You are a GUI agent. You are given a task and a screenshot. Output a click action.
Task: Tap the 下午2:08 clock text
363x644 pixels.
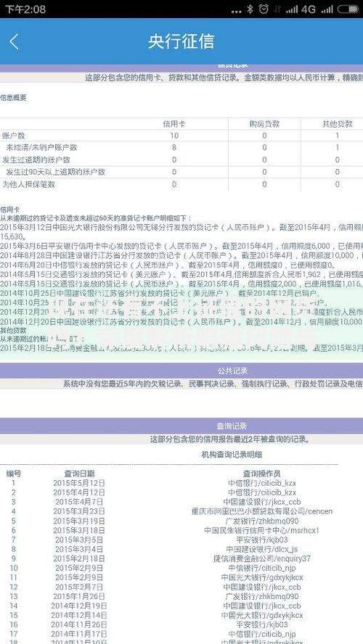25,9
